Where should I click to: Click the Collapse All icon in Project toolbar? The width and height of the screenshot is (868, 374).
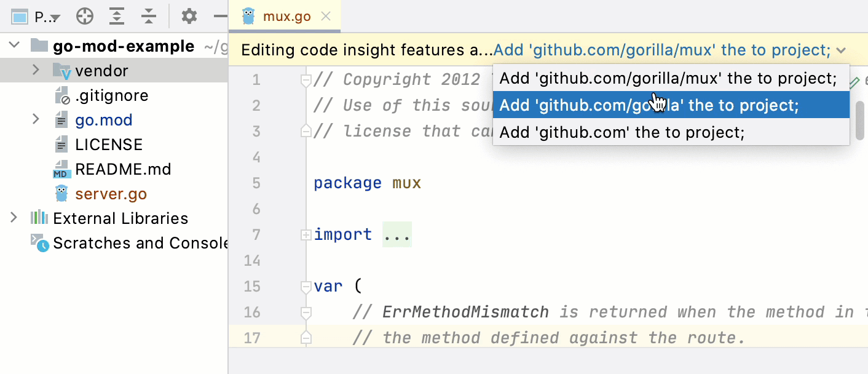point(149,17)
